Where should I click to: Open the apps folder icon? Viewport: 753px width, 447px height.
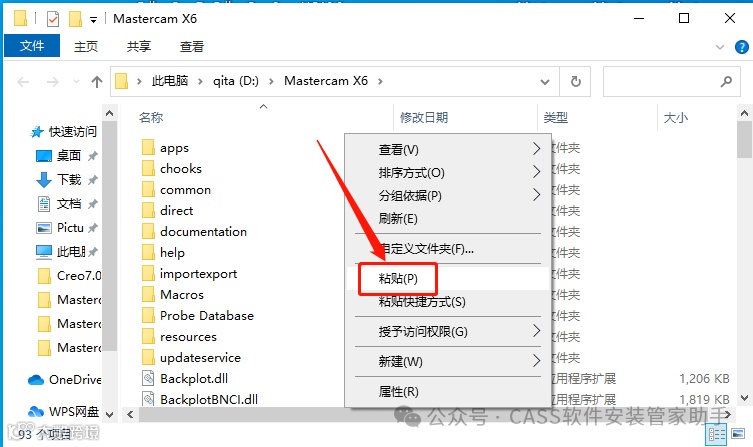point(148,147)
